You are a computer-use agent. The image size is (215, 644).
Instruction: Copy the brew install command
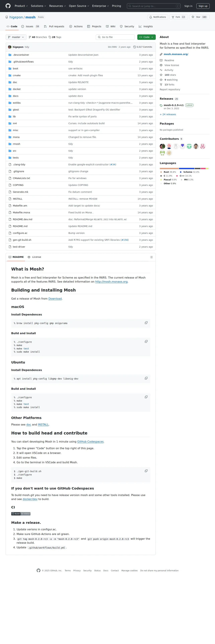(x=146, y=323)
